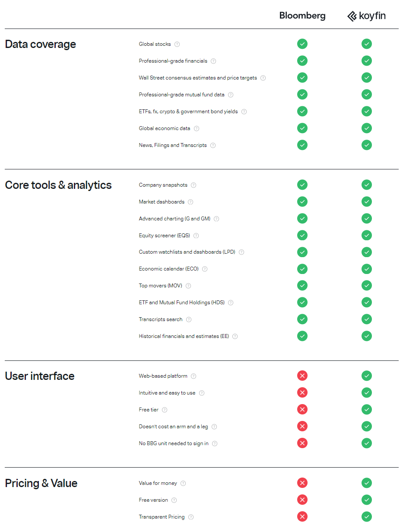Click Bloomberg's red cross for Web-based platform
The image size is (403, 532).
click(x=302, y=376)
